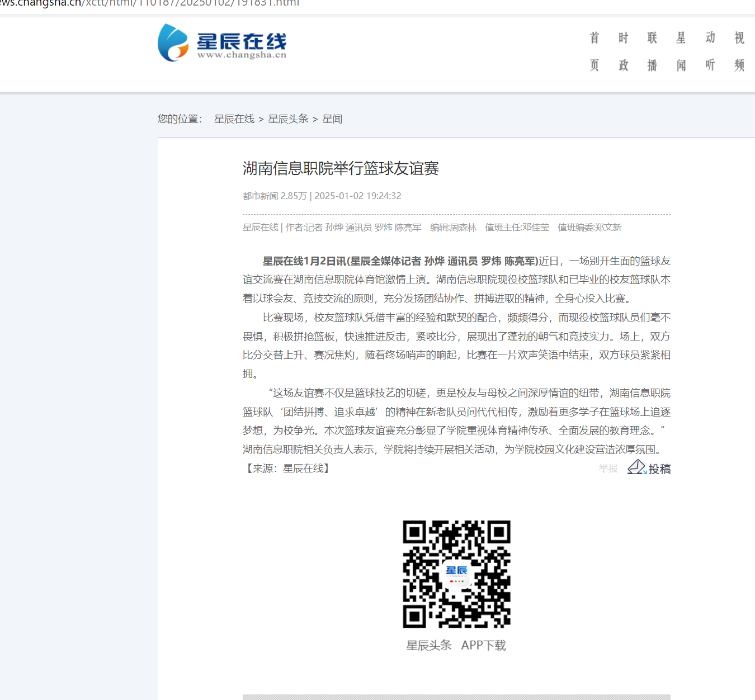This screenshot has width=755, height=700.
Task: Open the 视频 navigation item
Action: coord(739,51)
